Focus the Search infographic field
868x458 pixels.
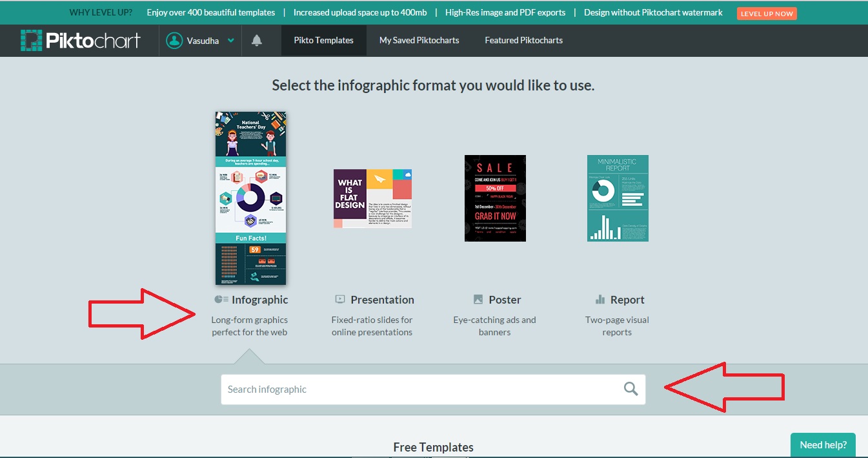point(433,390)
